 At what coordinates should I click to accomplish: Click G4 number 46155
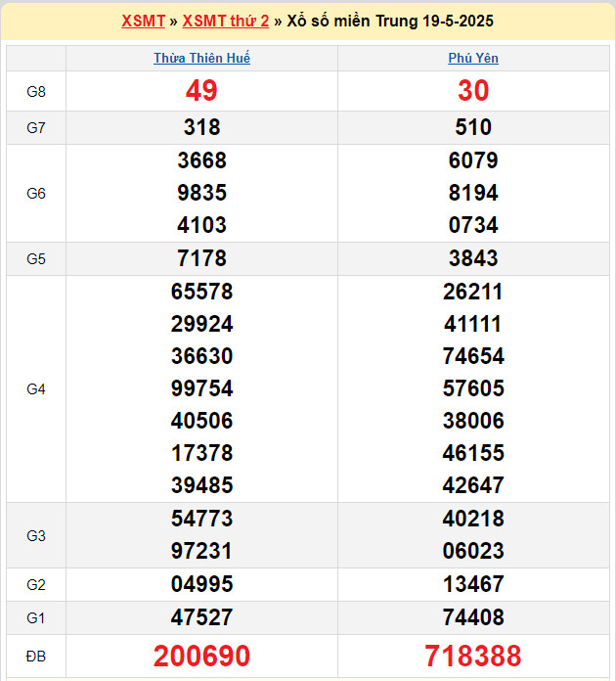coord(473,453)
